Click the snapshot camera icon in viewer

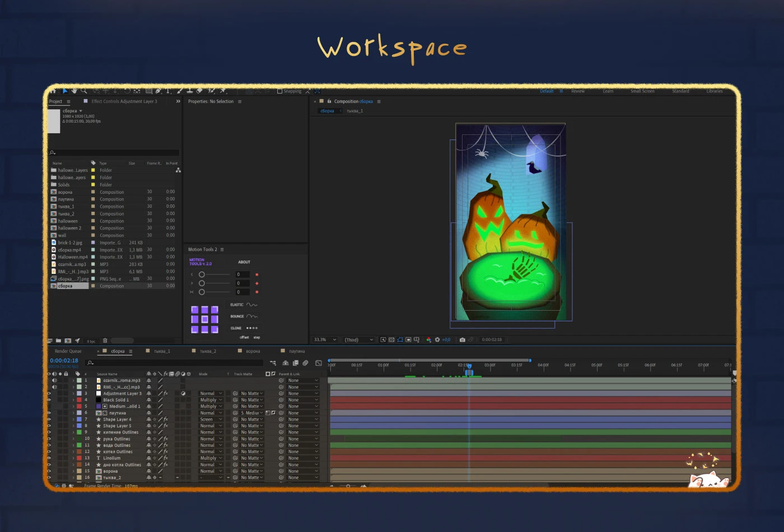pyautogui.click(x=462, y=340)
